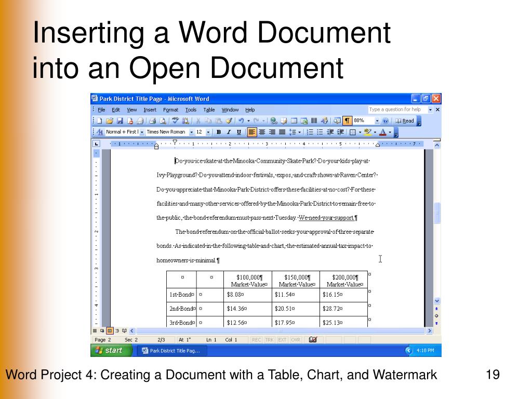The image size is (532, 399).
Task: Open Print Preview with the magnifier page icon
Action: tap(163, 121)
